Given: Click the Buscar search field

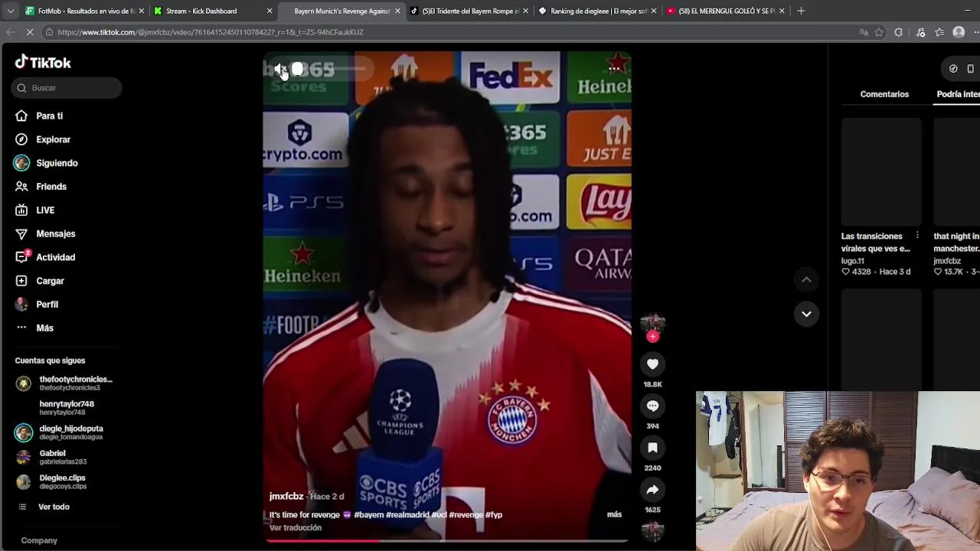Looking at the screenshot, I should click(x=67, y=88).
